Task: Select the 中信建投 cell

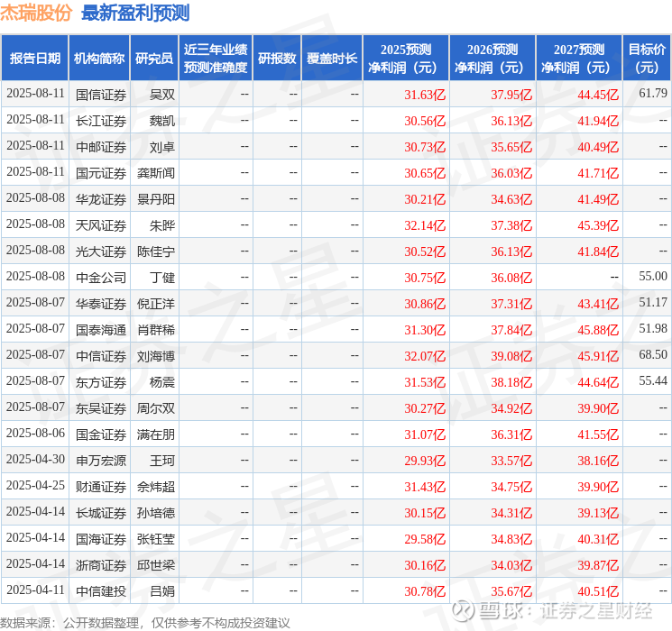Action: (101, 591)
